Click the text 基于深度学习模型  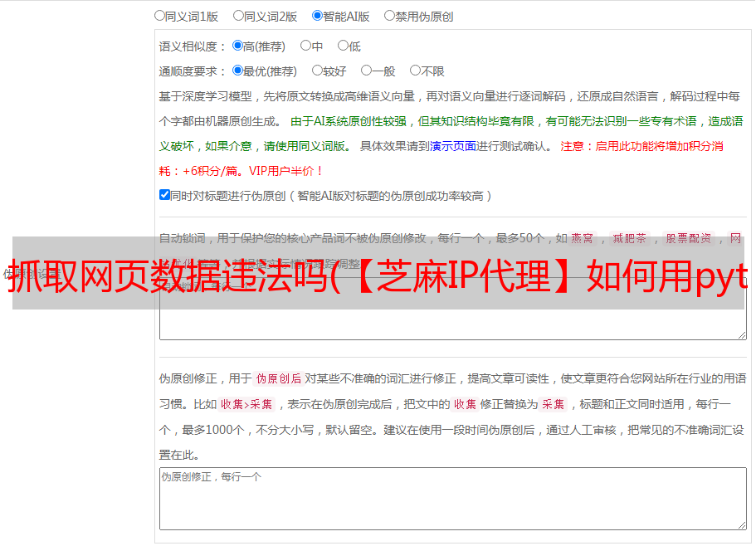206,96
